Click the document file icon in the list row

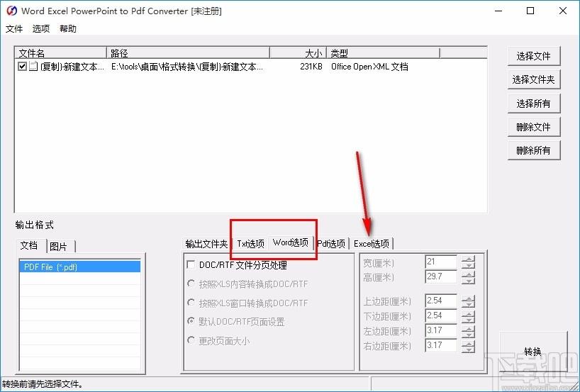point(33,66)
